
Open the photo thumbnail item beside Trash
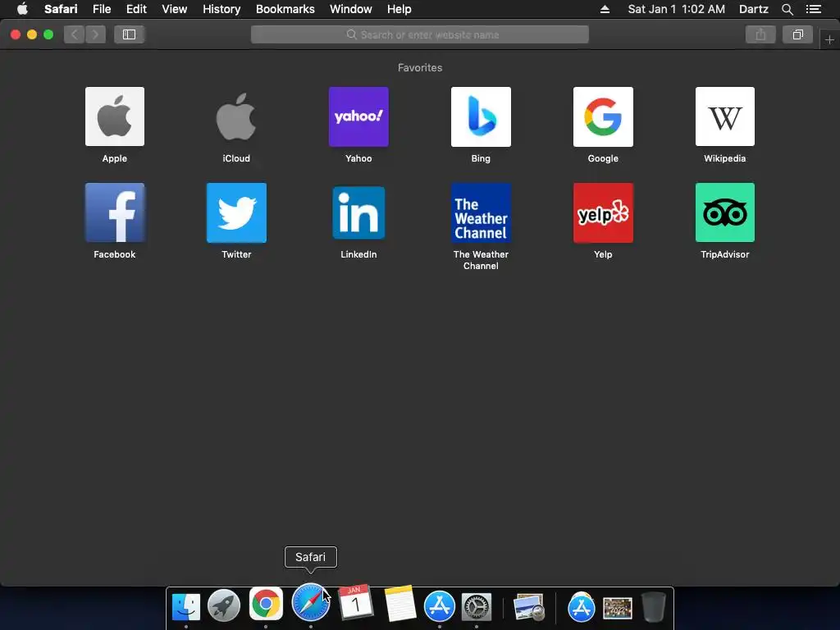click(618, 608)
